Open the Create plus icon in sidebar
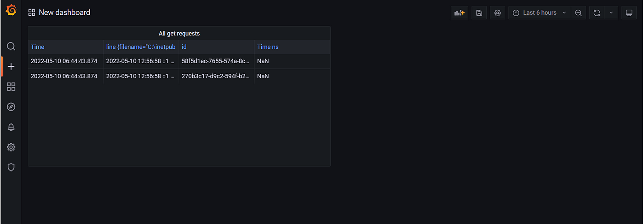The image size is (644, 224). (x=11, y=66)
